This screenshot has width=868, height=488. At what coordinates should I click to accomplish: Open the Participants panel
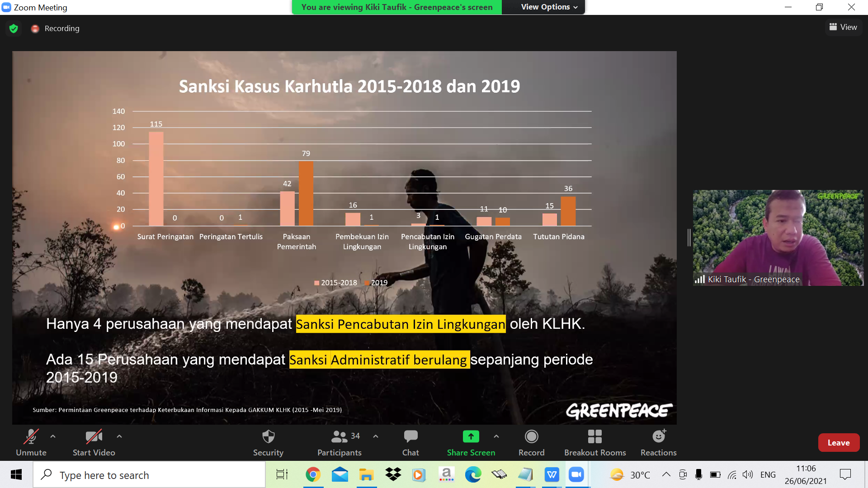[x=339, y=442]
